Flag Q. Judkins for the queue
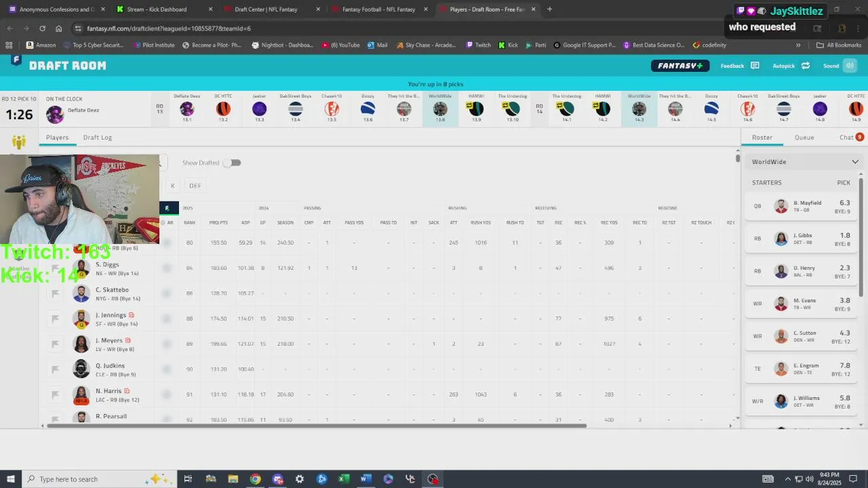This screenshot has width=868, height=488. pyautogui.click(x=56, y=369)
